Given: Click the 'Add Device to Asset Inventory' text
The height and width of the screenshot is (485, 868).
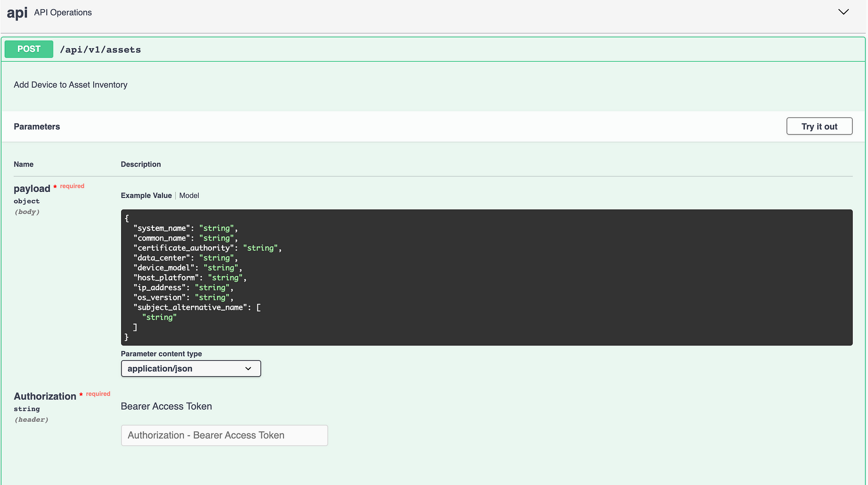Looking at the screenshot, I should (x=71, y=85).
